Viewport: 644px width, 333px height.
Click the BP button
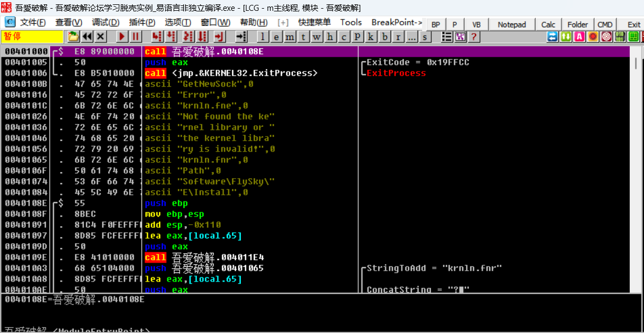coord(436,25)
